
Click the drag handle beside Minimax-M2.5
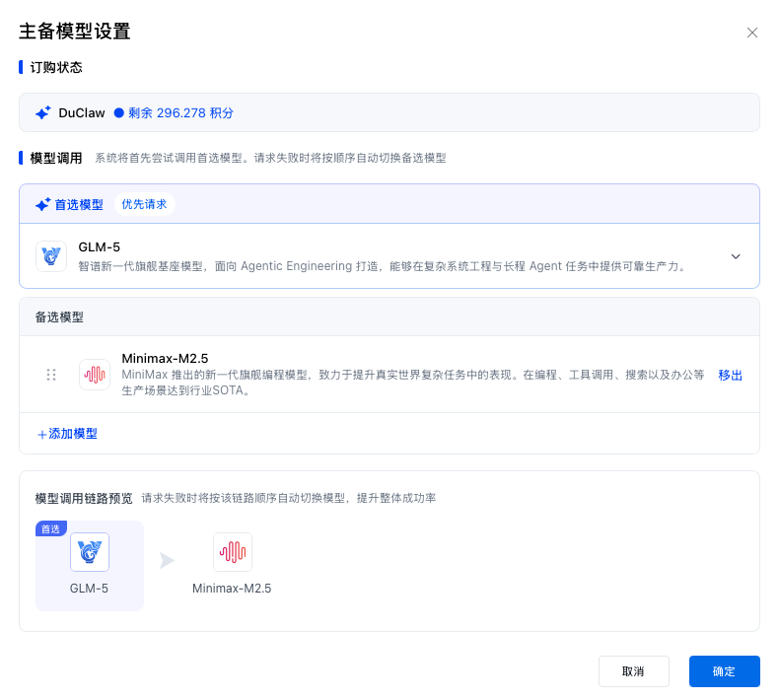point(51,375)
